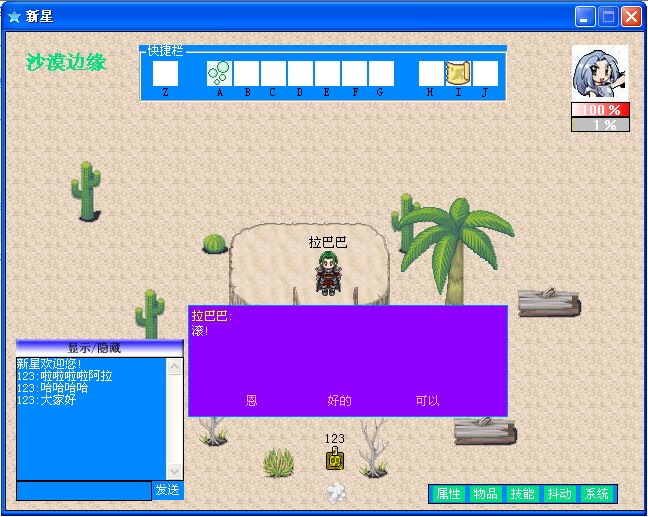Open the 属性 attributes menu
This screenshot has width=648, height=517.
448,494
